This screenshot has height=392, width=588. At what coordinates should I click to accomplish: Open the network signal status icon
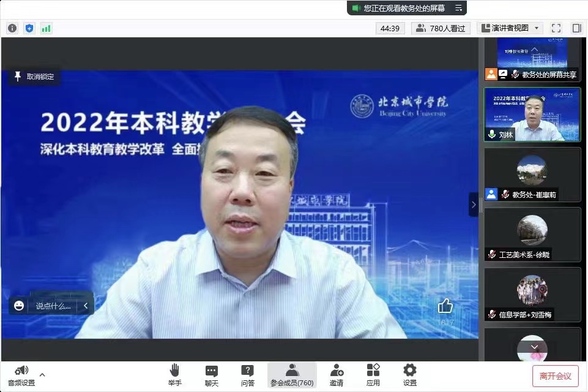click(47, 28)
